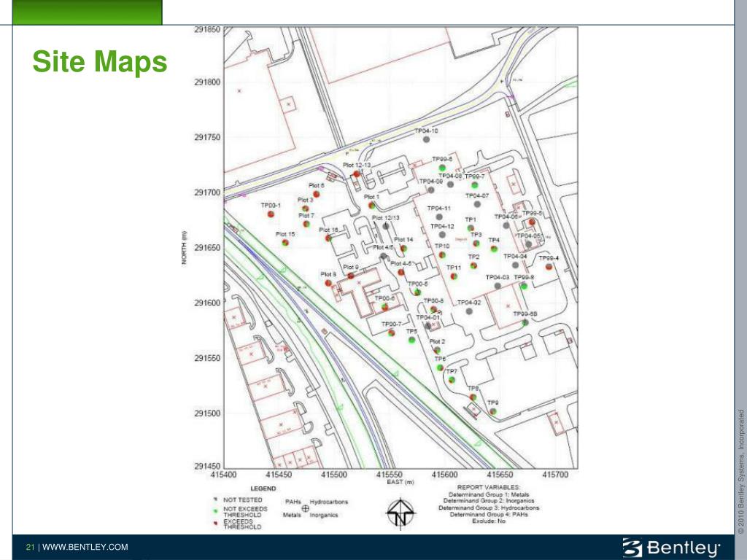Click the grey TP04-07 marker
747x560 pixels.
coord(477,204)
